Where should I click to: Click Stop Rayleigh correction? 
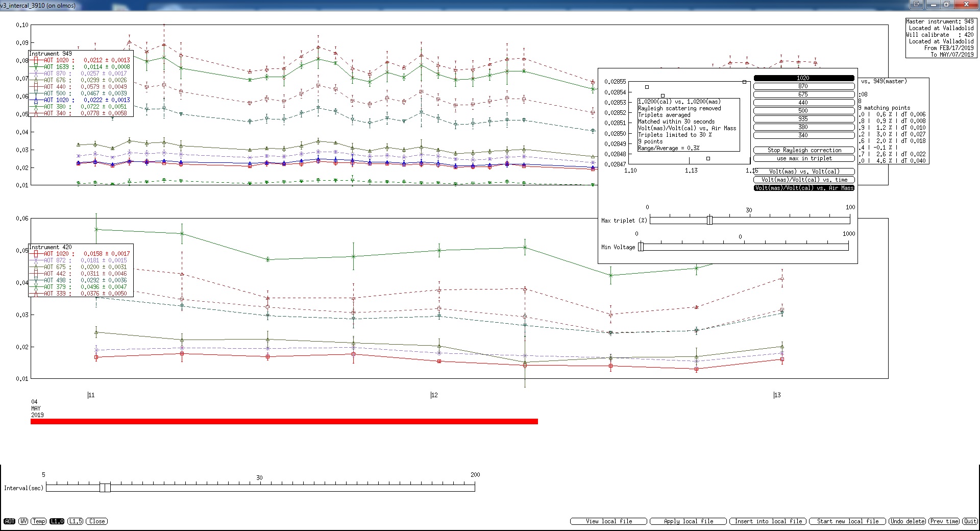coord(804,150)
